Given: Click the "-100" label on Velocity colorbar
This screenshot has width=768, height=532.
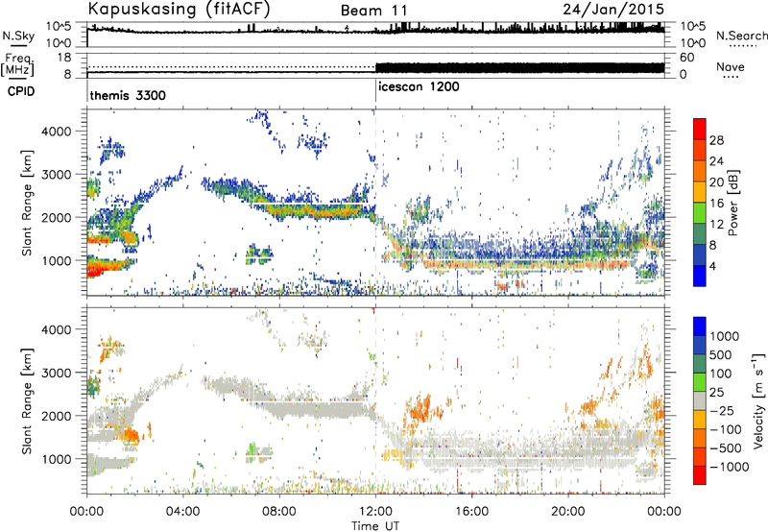Looking at the screenshot, I should point(726,429).
